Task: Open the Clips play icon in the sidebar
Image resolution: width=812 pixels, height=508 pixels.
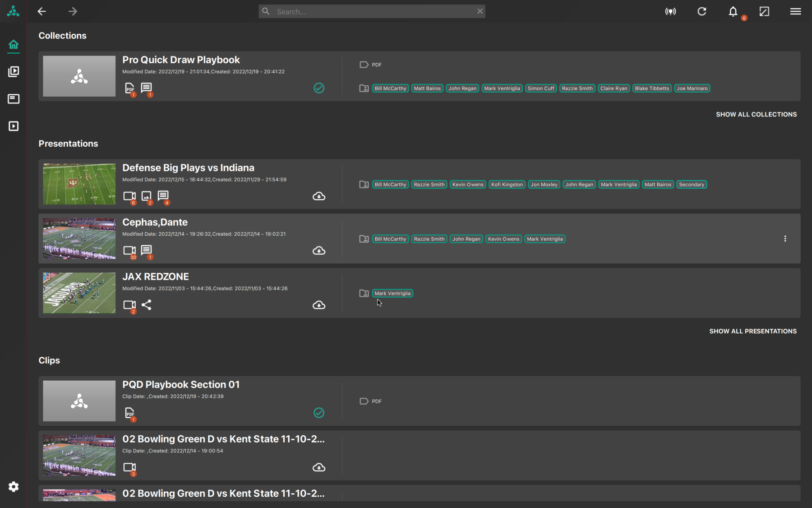Action: [x=14, y=126]
